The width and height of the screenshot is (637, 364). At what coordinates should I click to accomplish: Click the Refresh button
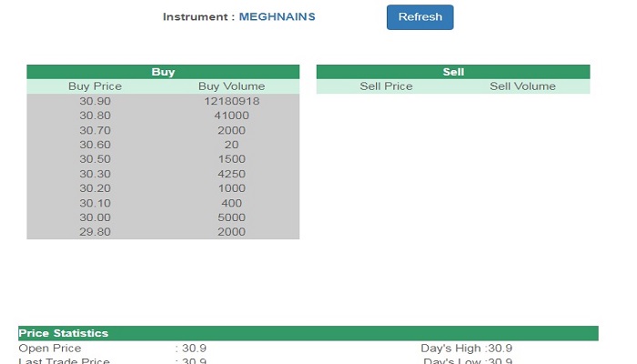(420, 17)
